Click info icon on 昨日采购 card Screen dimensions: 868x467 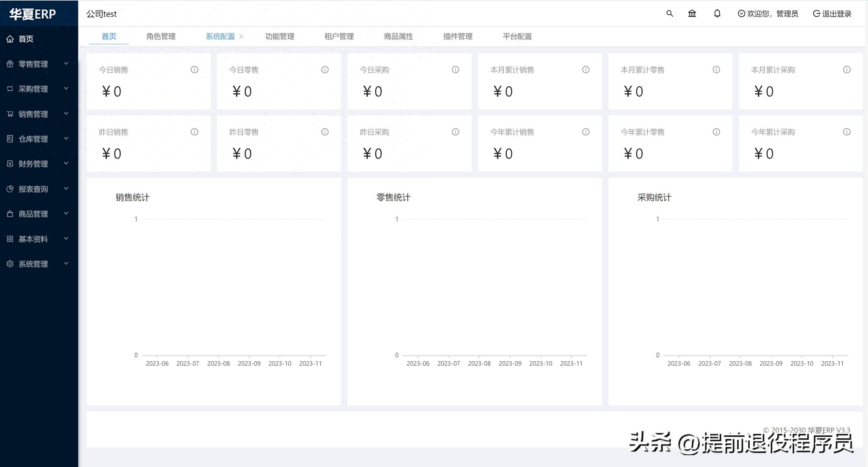point(455,132)
